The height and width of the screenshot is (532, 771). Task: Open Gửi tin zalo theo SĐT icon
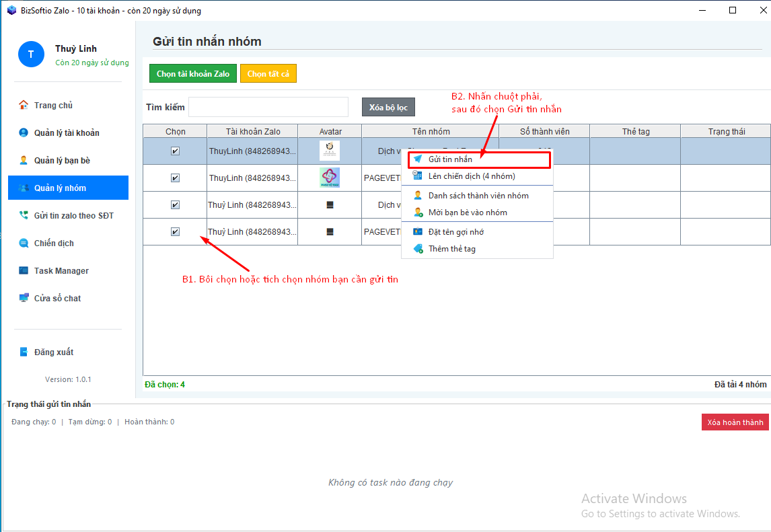point(24,215)
